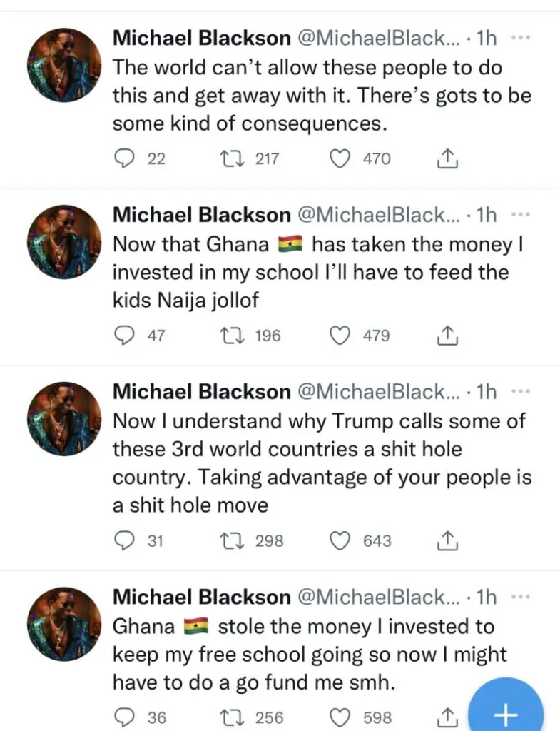Reply to the tweet mentioning Trump

tap(124, 541)
